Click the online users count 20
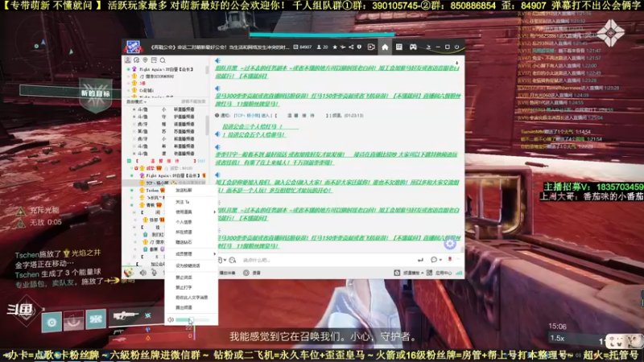The height and width of the screenshot is (362, 644). 323,47
